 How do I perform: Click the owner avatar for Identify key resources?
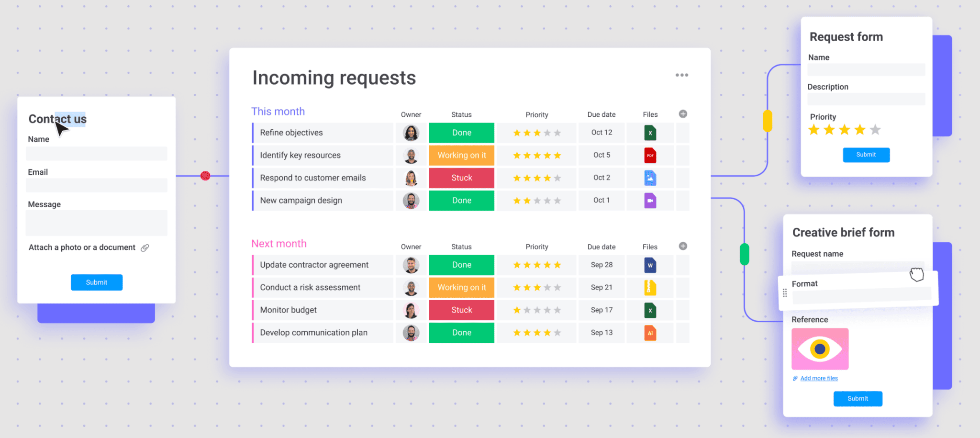(411, 155)
